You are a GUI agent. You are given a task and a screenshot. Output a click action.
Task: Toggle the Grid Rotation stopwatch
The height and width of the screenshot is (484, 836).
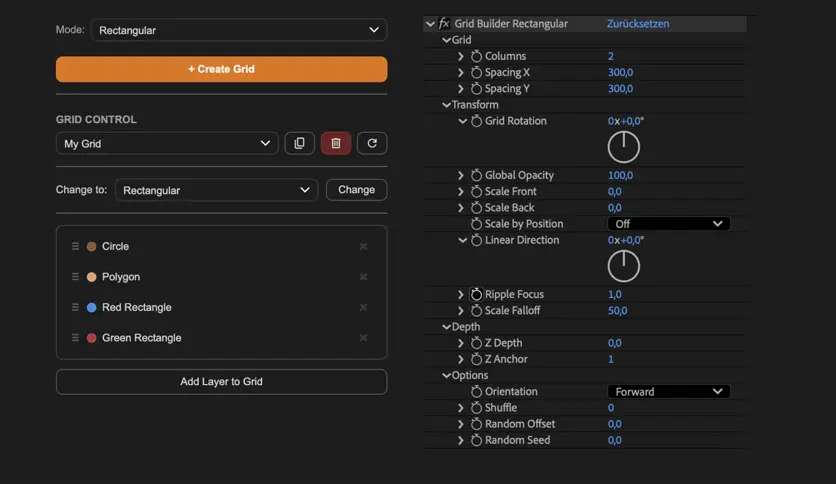(x=476, y=121)
